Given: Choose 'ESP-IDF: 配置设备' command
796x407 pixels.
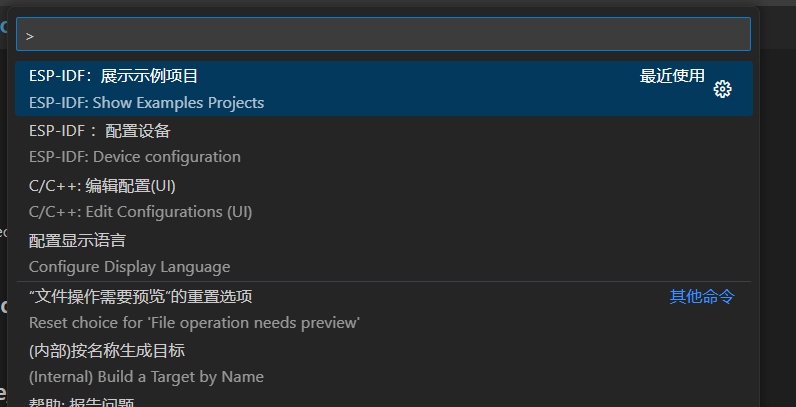Looking at the screenshot, I should click(x=100, y=131).
